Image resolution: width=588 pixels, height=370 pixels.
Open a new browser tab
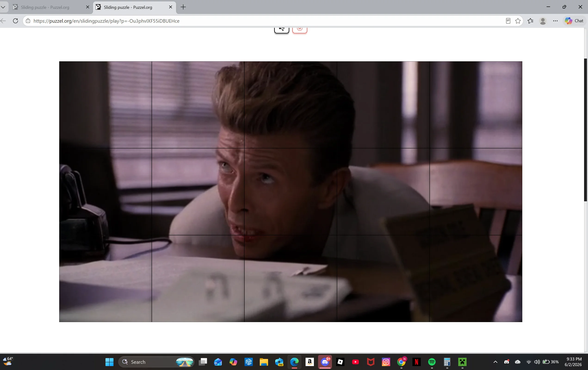[183, 7]
